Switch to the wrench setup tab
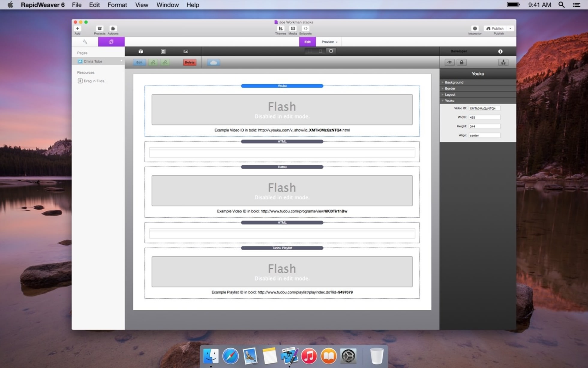Screen dimensions: 588x368 (85, 42)
